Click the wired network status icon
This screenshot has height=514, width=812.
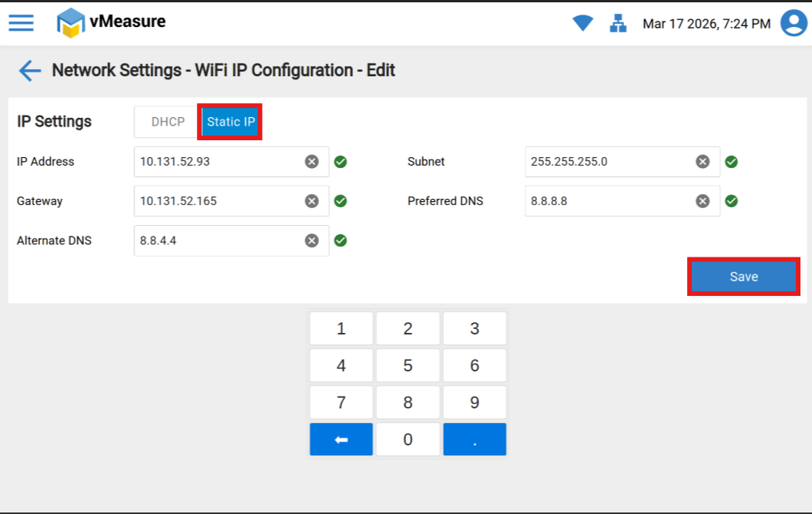[x=618, y=24]
